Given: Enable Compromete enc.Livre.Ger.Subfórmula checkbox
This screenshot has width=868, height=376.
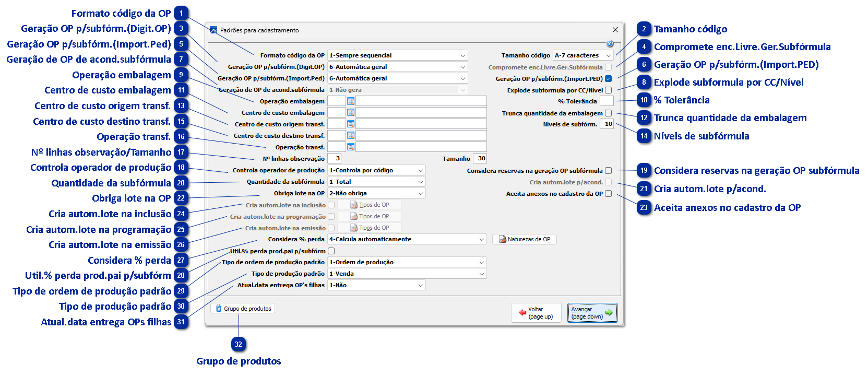Looking at the screenshot, I should (x=608, y=67).
